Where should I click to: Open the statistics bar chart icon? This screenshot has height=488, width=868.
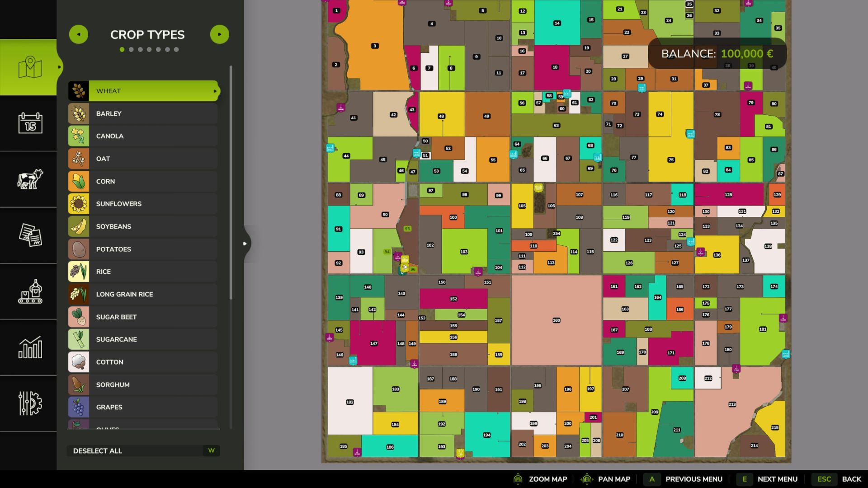30,347
